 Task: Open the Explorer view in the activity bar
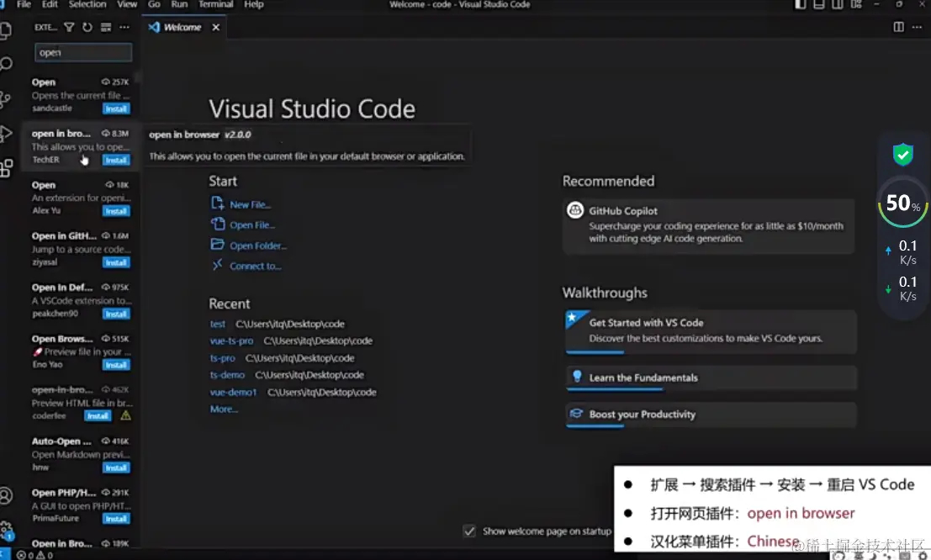pos(5,30)
